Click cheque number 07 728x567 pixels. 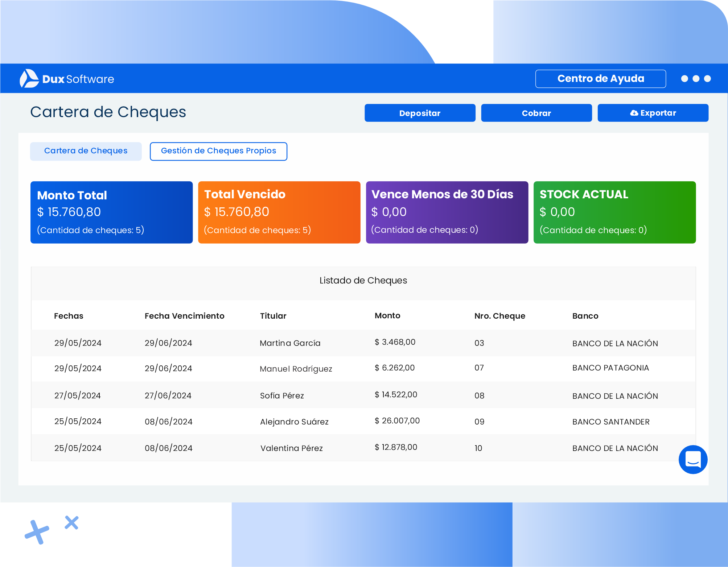479,368
